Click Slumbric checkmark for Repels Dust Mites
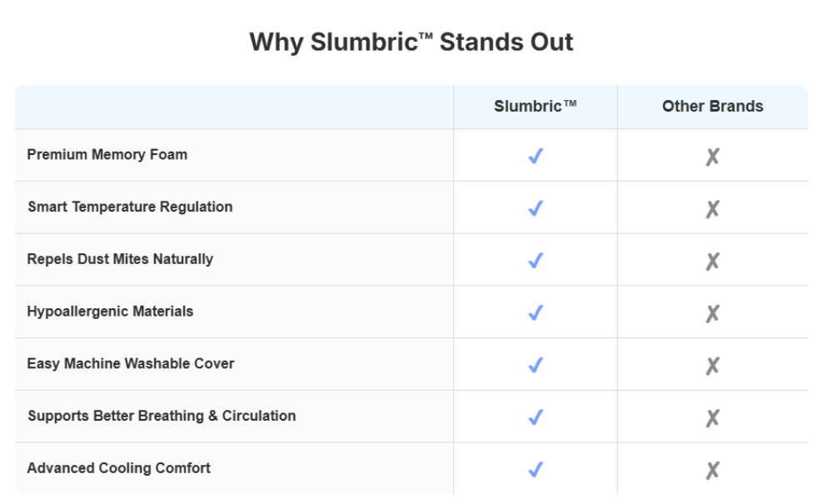Image resolution: width=833 pixels, height=504 pixels. click(536, 261)
